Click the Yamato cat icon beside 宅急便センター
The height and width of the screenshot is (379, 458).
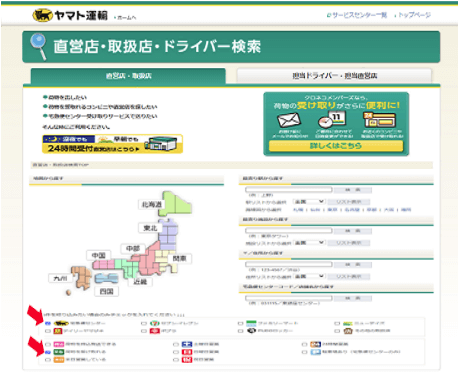click(x=61, y=323)
